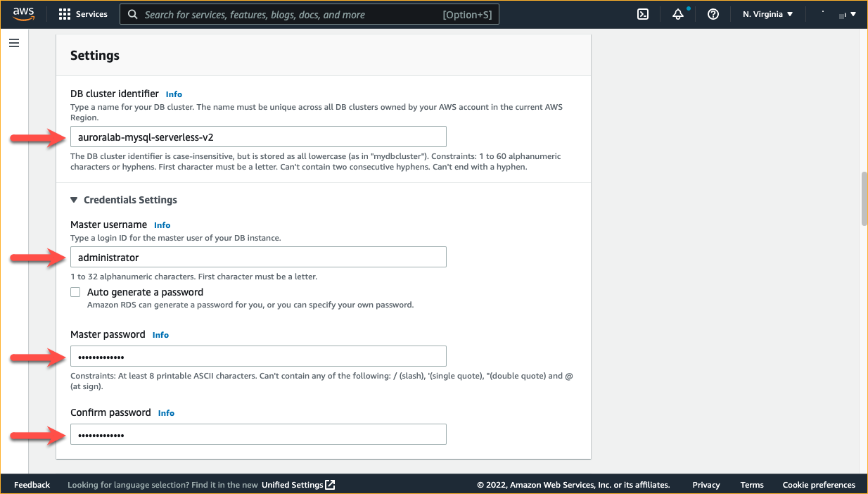Viewport: 868px width, 494px height.
Task: Open the left navigation hamburger menu
Action: click(13, 42)
